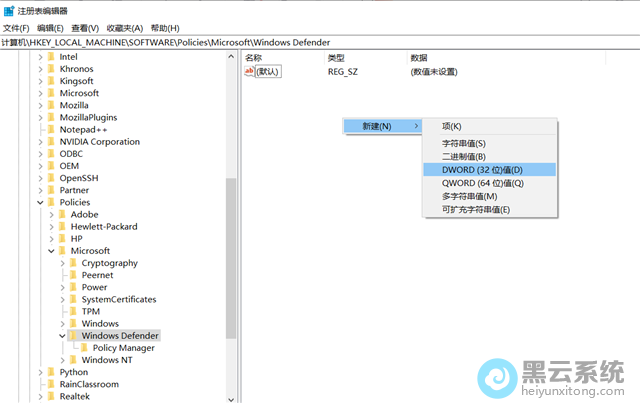Choose DWORD (32 位)值(D) from submenu
Screen dimensions: 640x403
[x=482, y=170]
